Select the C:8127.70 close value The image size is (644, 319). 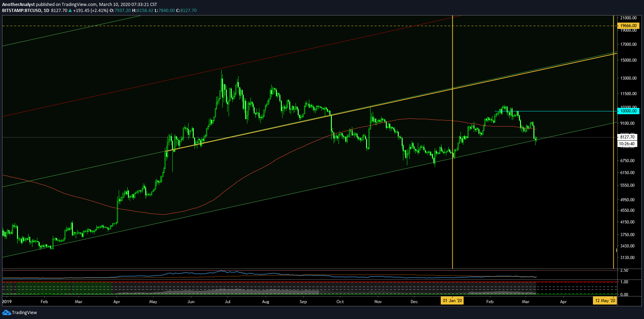click(186, 11)
